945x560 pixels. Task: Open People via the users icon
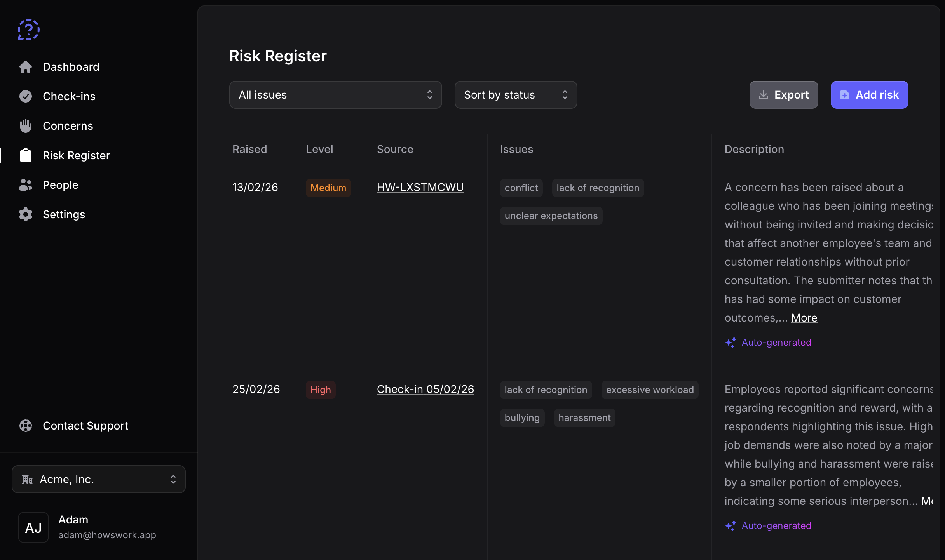[26, 184]
